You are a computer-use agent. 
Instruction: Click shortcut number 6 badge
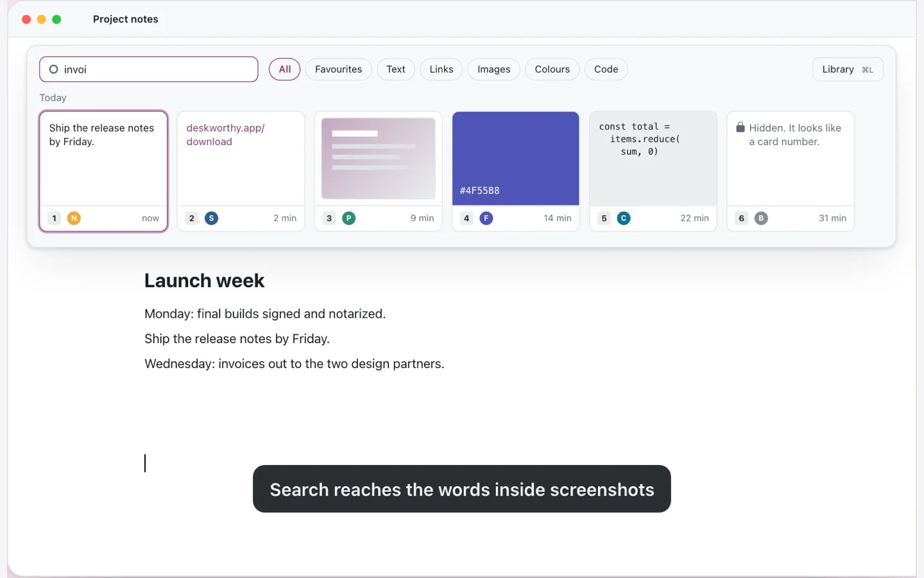point(742,218)
